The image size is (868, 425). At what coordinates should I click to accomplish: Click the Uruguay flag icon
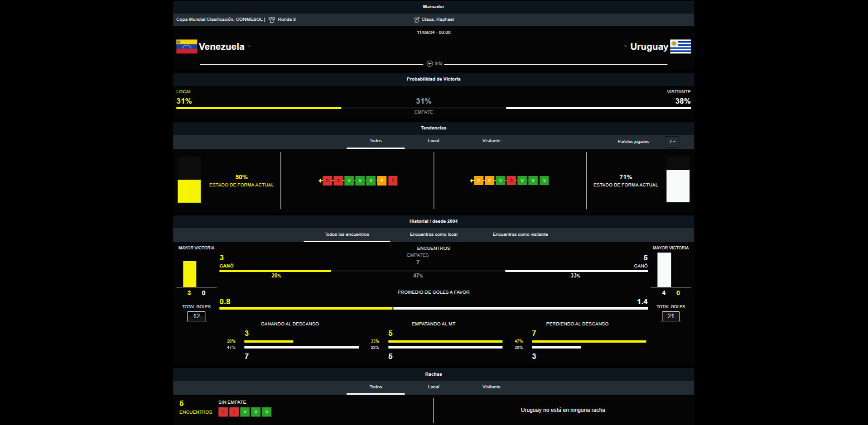point(680,47)
